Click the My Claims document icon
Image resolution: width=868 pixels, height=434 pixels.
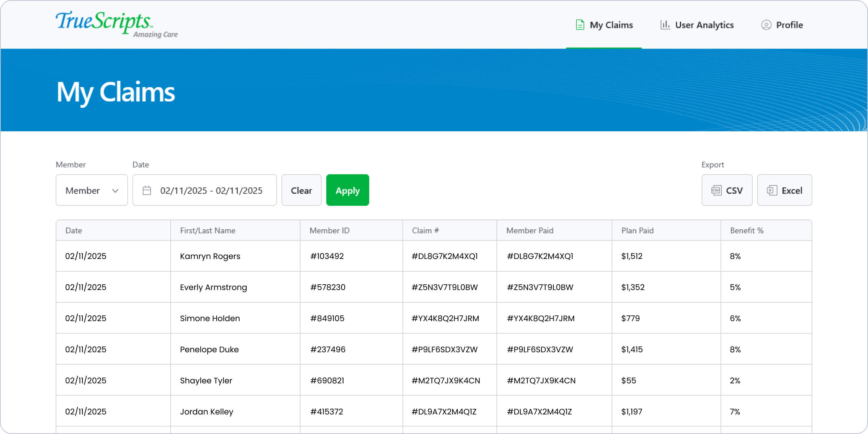580,25
